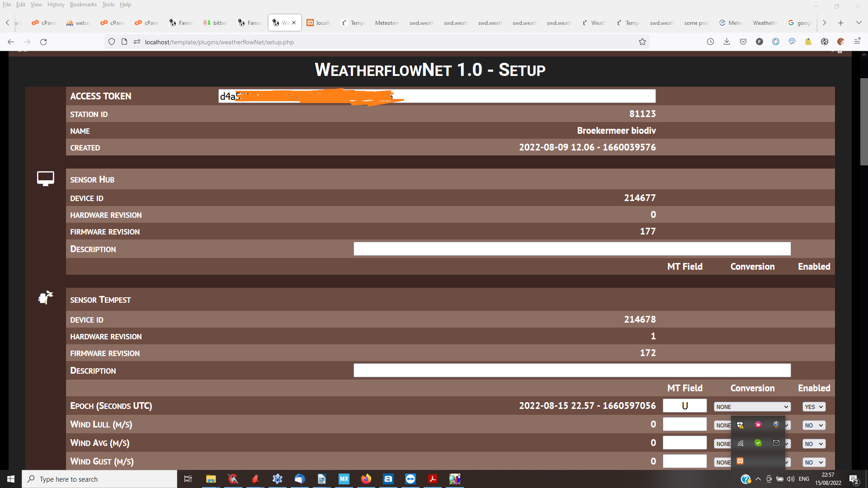Click the gray F extension icon
The width and height of the screenshot is (868, 488).
point(759,42)
